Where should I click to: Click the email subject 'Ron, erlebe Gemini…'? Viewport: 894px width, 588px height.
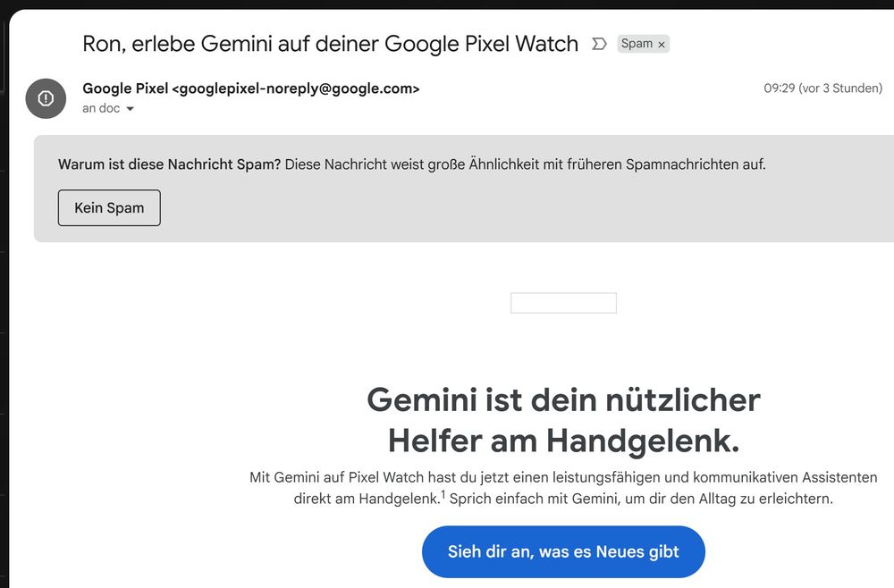(x=330, y=44)
